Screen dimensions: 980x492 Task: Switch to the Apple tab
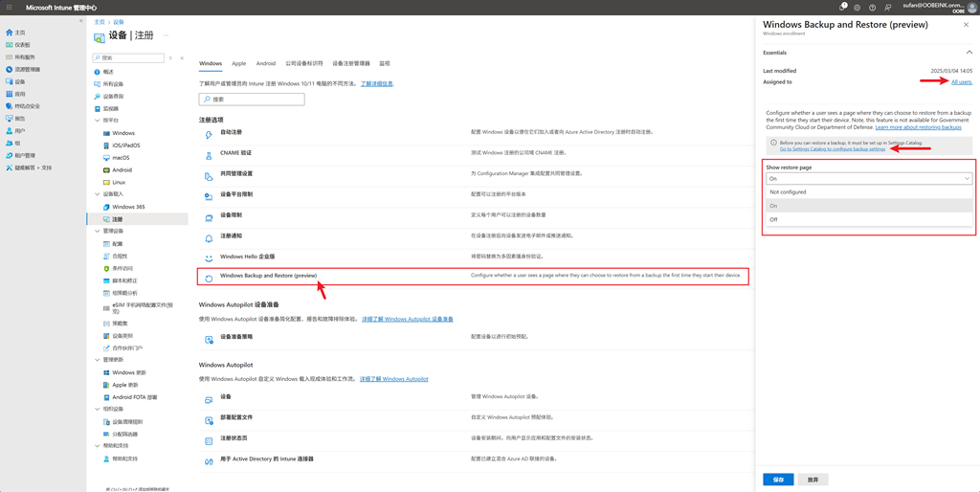pos(238,64)
